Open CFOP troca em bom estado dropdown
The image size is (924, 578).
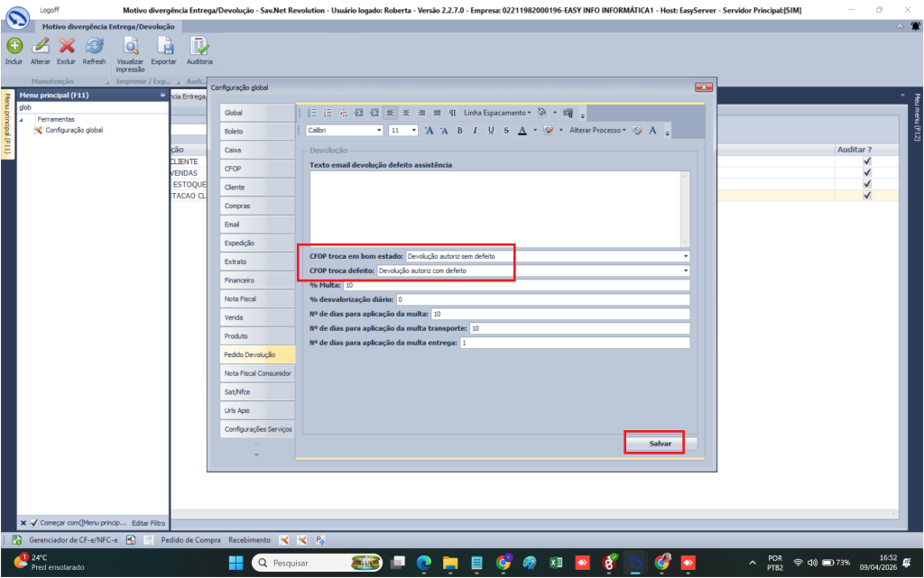[x=686, y=256]
